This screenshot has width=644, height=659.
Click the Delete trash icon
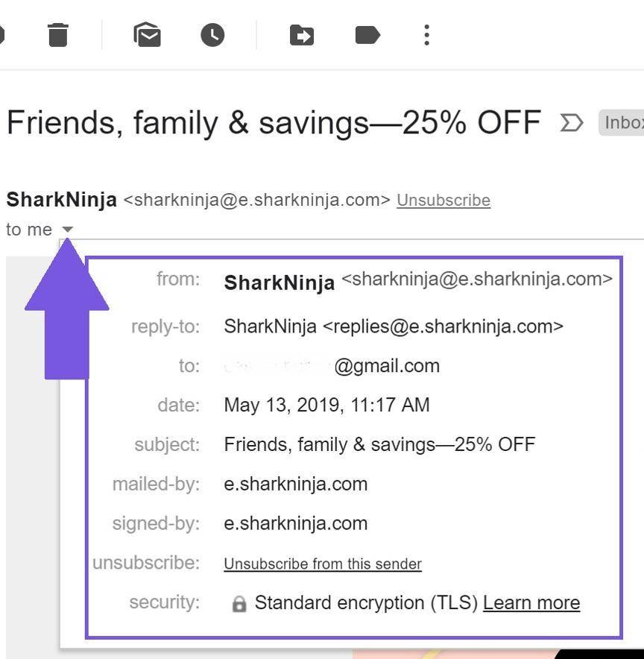(x=58, y=34)
